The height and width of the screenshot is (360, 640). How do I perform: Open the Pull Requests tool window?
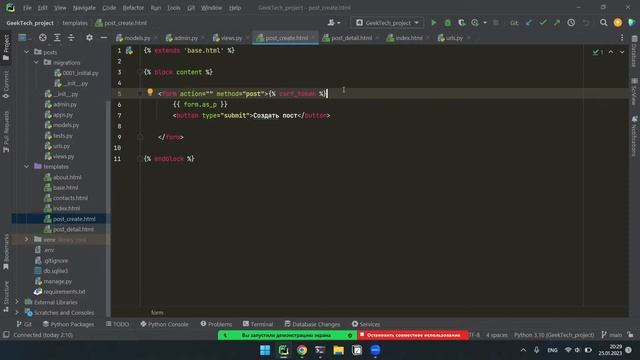pos(6,131)
